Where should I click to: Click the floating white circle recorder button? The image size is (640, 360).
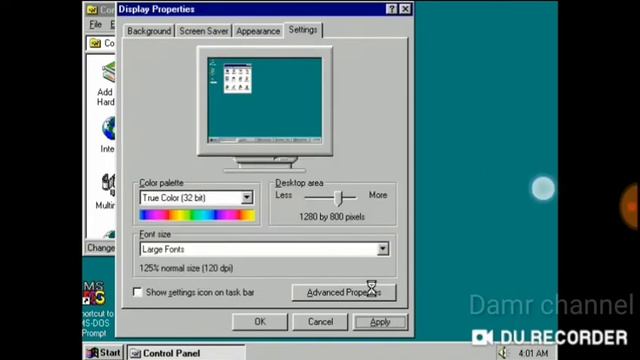[x=543, y=189]
